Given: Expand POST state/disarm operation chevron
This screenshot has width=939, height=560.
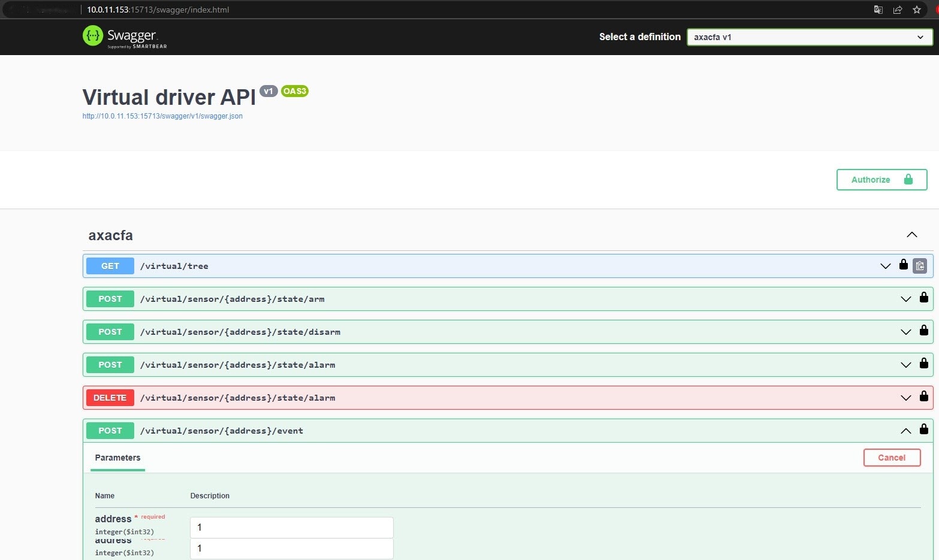Looking at the screenshot, I should point(905,332).
